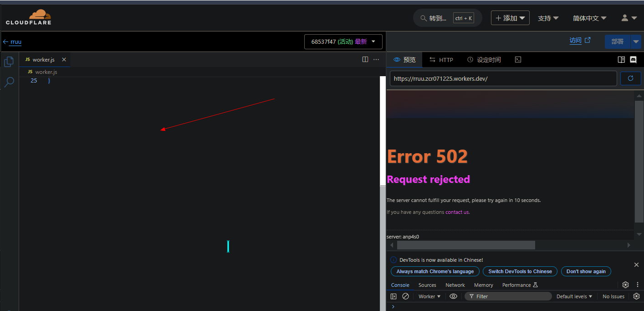Select the Sources DevTools tab

427,285
